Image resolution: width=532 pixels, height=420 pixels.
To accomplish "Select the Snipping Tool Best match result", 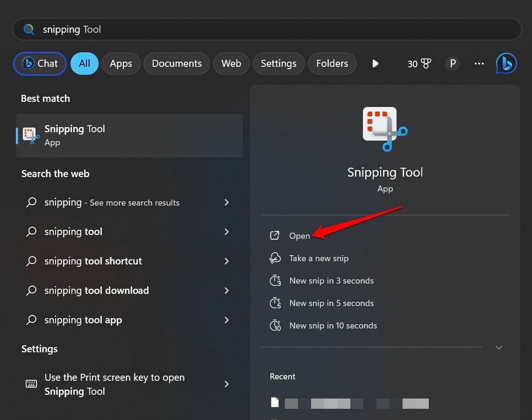I will (129, 135).
